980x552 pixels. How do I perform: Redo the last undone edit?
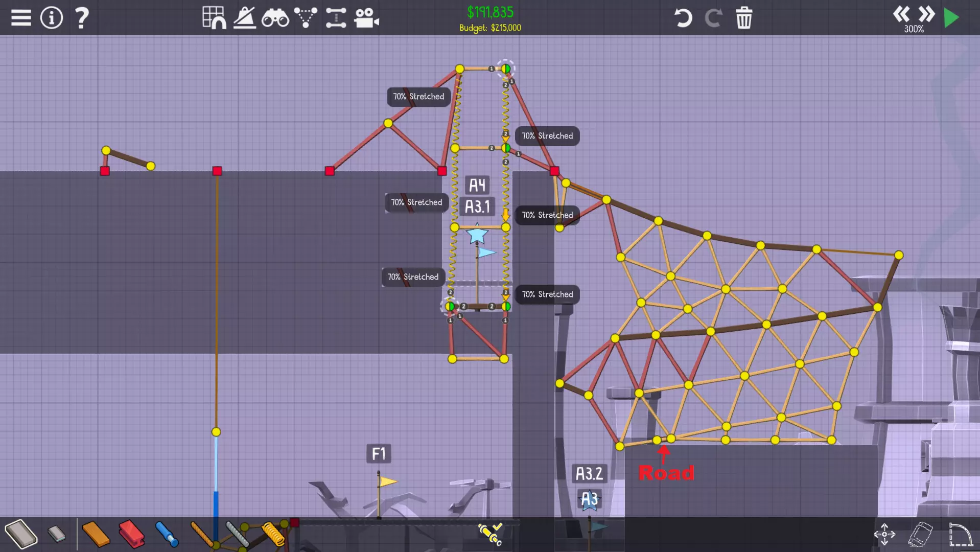coord(713,18)
